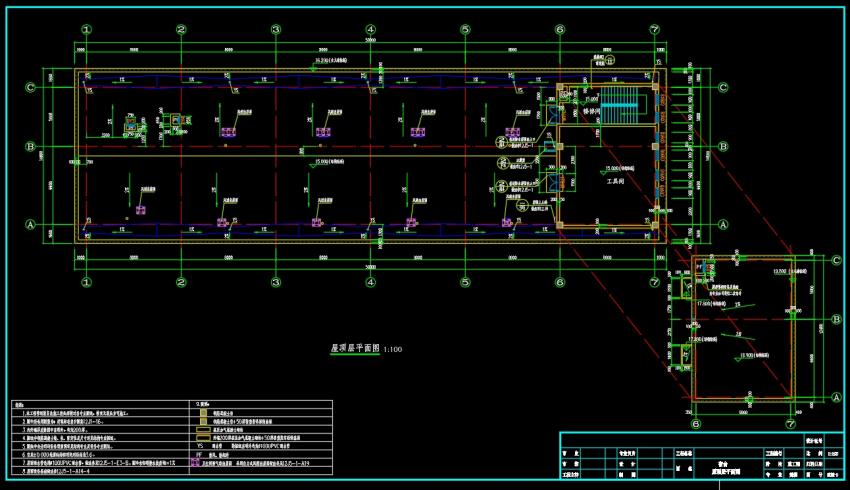
Task: Click the solid yellow square legend swatch
Action: click(203, 412)
